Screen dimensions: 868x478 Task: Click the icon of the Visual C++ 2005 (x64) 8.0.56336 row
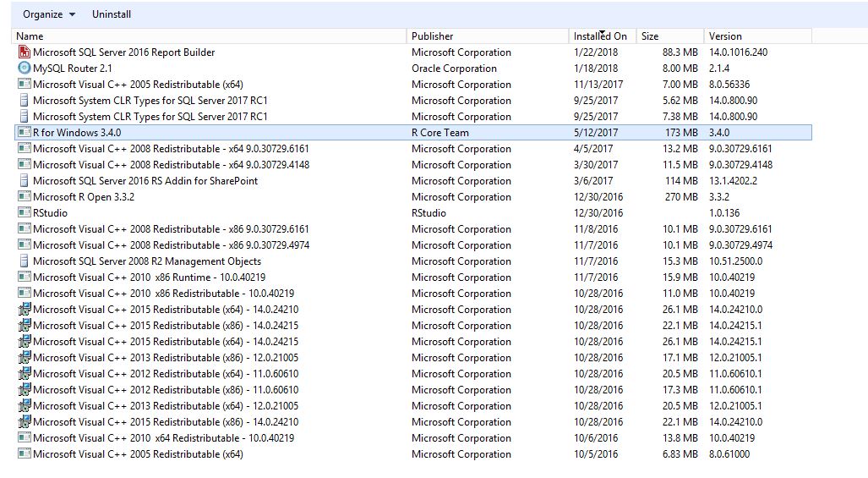click(x=24, y=85)
